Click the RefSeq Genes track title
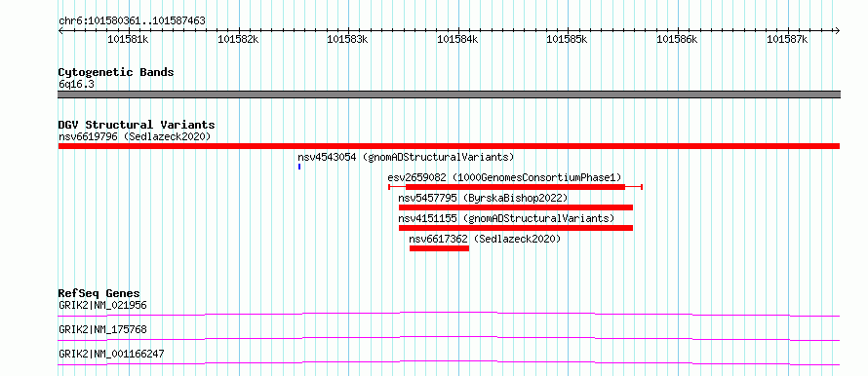Screen dimensions: 868x376 (x=99, y=293)
